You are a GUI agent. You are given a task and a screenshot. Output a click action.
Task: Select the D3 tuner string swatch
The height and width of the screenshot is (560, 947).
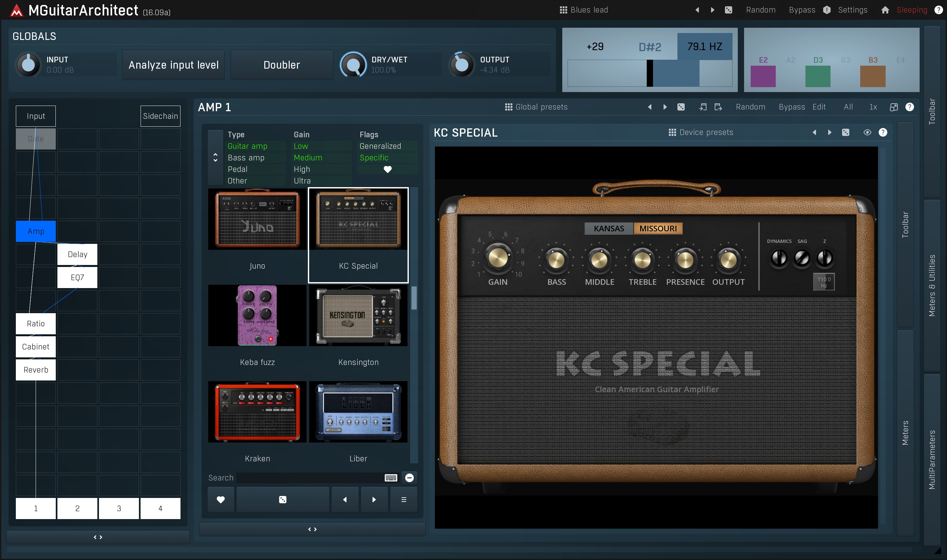818,76
